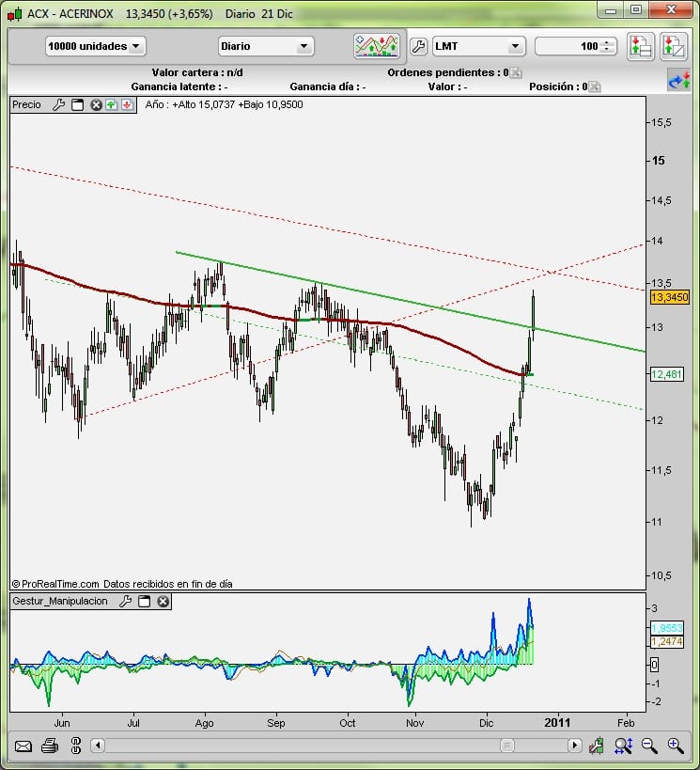This screenshot has height=770, width=700.
Task: Zoom out with the minus magnifier
Action: pos(649,746)
